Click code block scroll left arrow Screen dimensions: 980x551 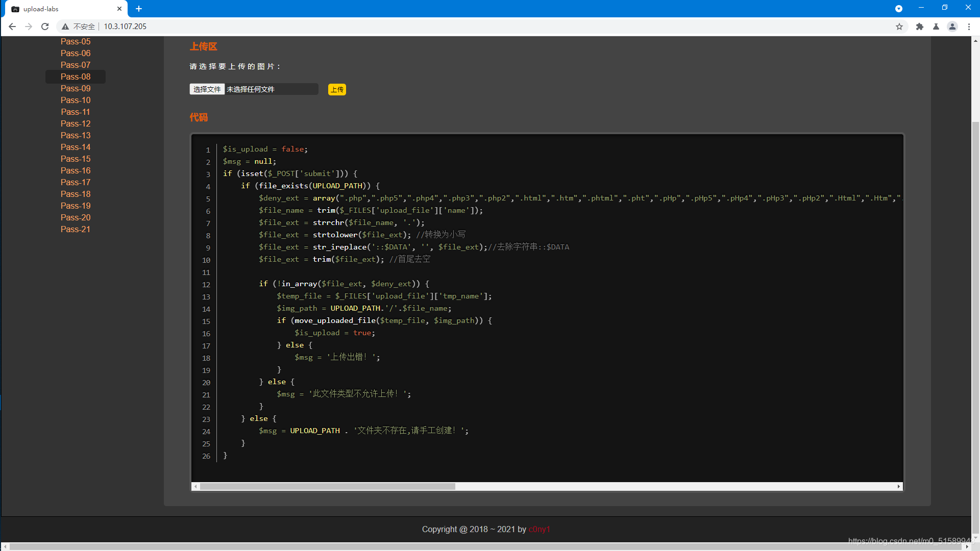[195, 486]
